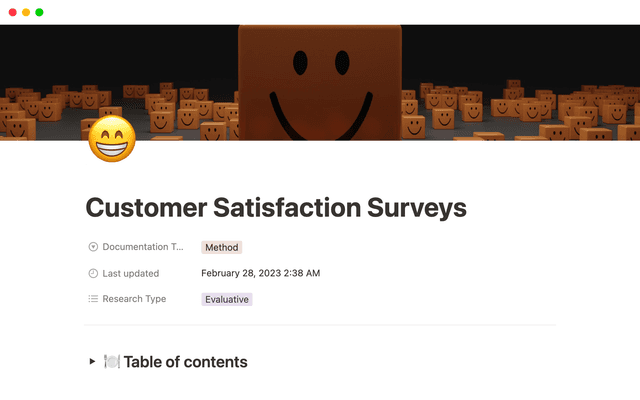Click the grinning face page emoji icon
640x400 pixels.
click(x=112, y=141)
